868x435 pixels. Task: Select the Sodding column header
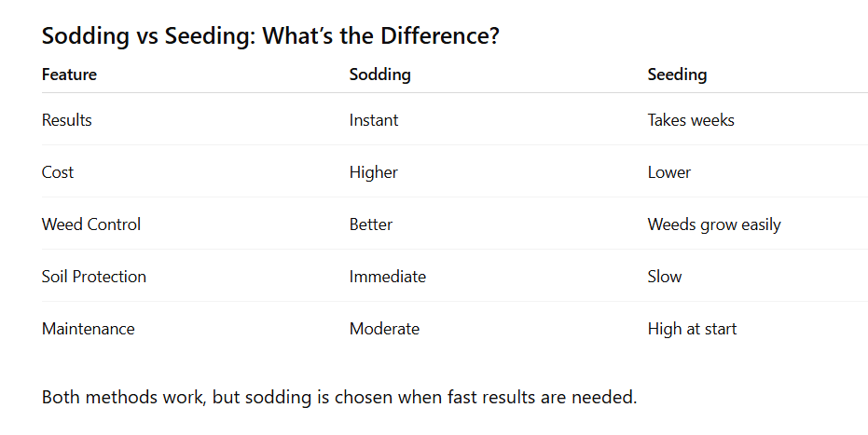[379, 75]
